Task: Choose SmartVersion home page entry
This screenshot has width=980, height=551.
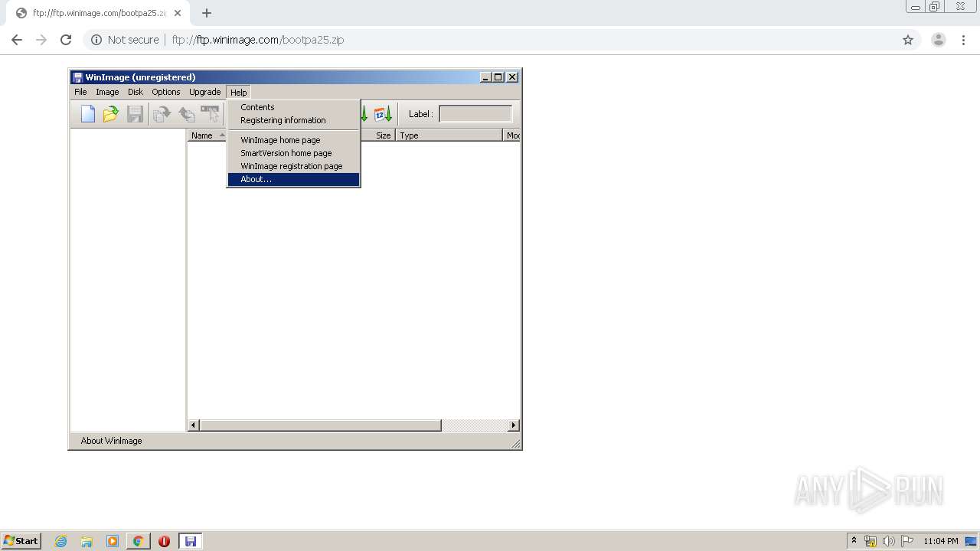Action: [x=293, y=153]
